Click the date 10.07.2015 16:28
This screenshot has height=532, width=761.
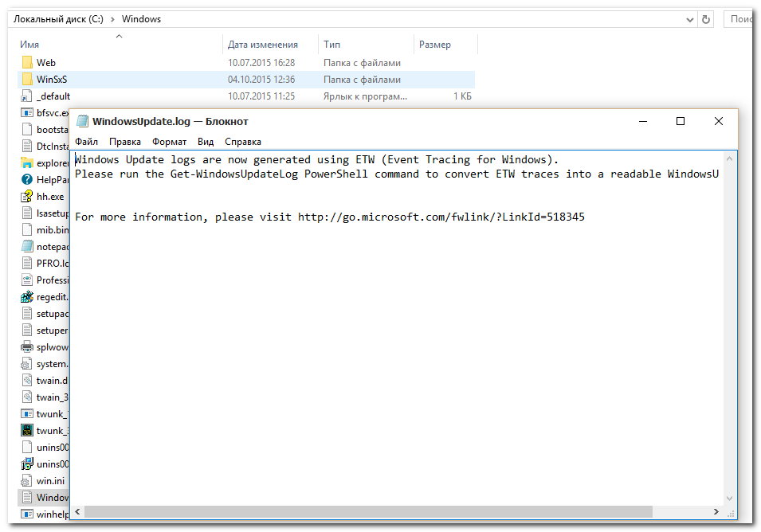point(261,63)
